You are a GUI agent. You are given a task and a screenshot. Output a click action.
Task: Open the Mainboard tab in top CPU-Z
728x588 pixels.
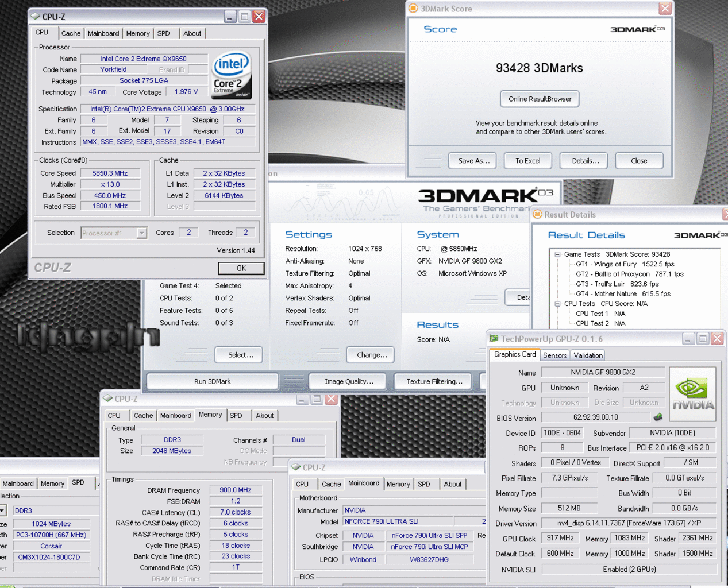pos(103,33)
